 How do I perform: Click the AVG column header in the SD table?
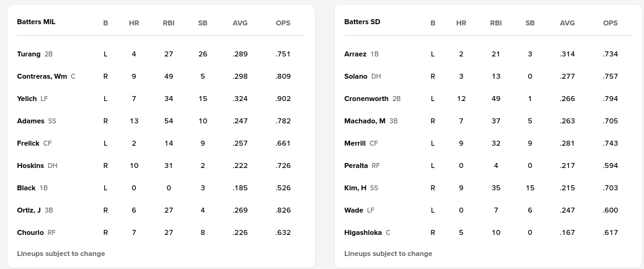click(x=567, y=23)
